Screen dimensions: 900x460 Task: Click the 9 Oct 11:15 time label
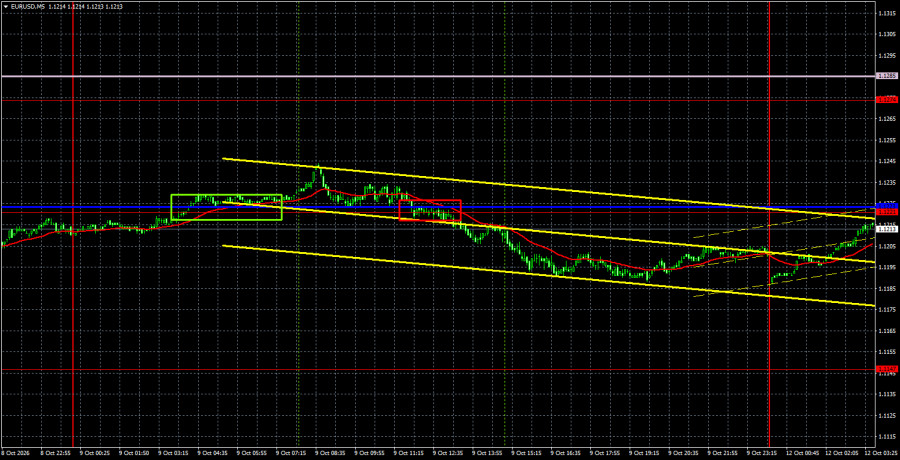408,453
